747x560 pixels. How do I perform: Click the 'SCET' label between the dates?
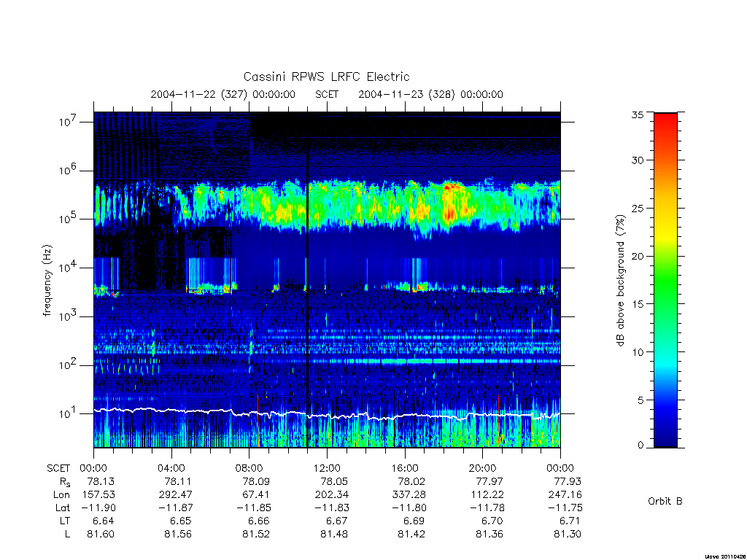click(327, 94)
